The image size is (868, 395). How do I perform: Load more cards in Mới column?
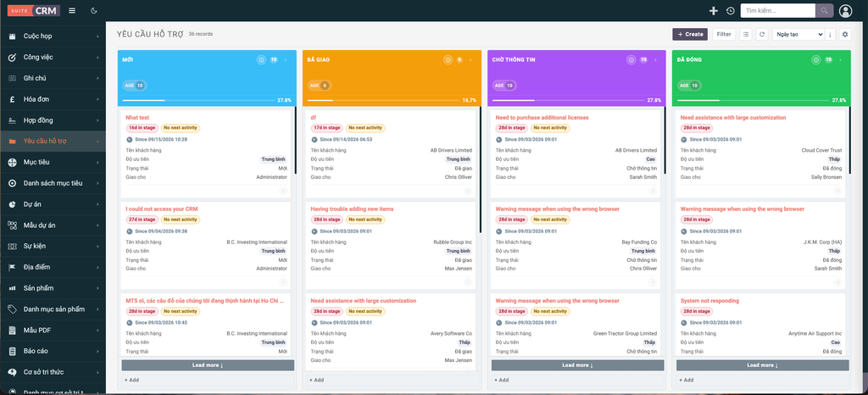click(208, 365)
